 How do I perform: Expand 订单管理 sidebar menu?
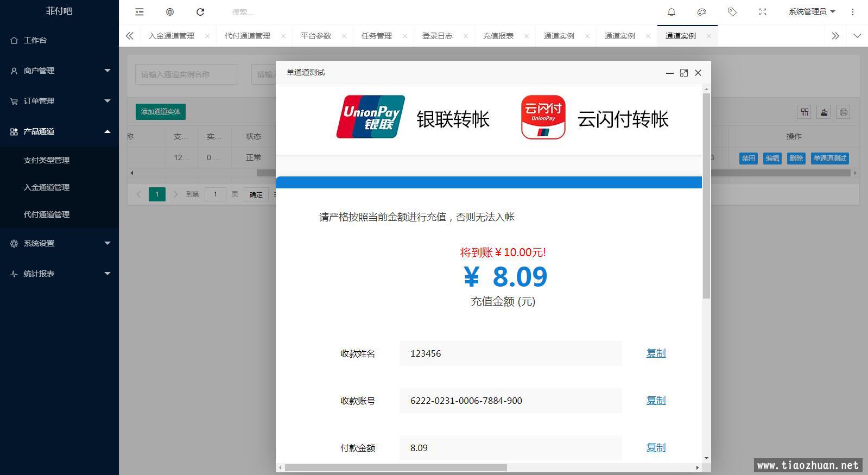pos(59,101)
